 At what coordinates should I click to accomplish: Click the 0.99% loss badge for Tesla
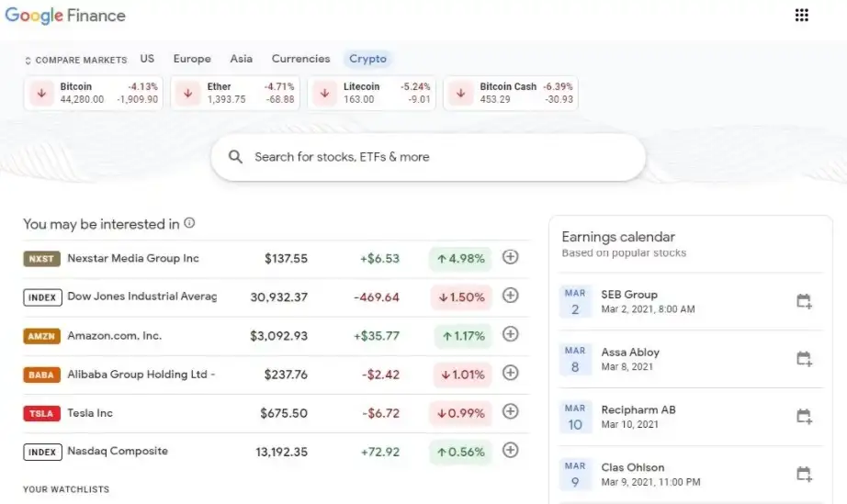[461, 414]
